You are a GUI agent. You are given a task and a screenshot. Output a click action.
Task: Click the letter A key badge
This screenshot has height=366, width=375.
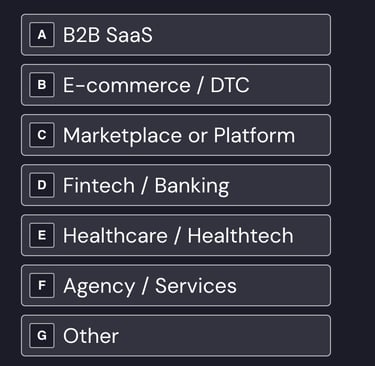(x=42, y=35)
